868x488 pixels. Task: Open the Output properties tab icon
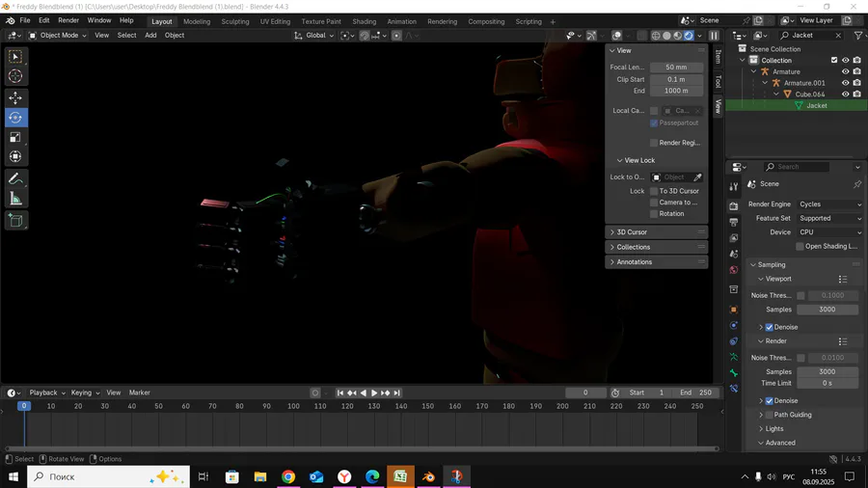pyautogui.click(x=734, y=222)
